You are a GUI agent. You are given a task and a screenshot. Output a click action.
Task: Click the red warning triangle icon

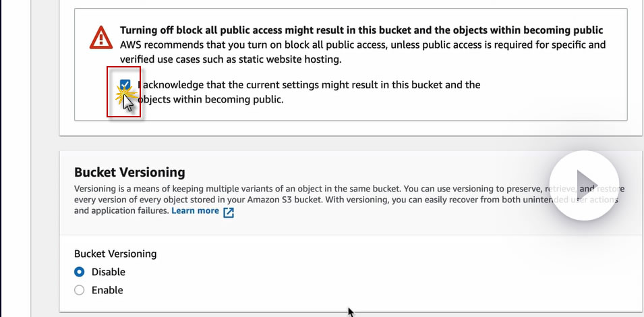[x=101, y=38]
